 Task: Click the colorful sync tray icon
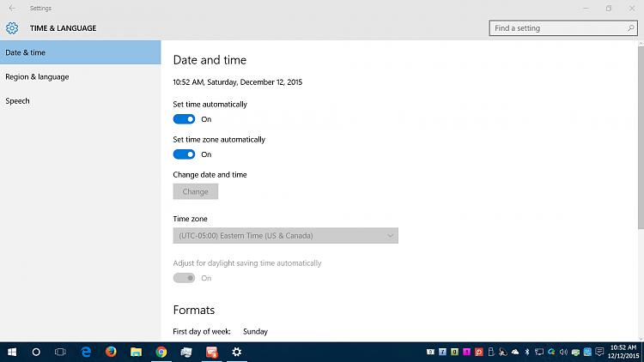pyautogui.click(x=551, y=352)
